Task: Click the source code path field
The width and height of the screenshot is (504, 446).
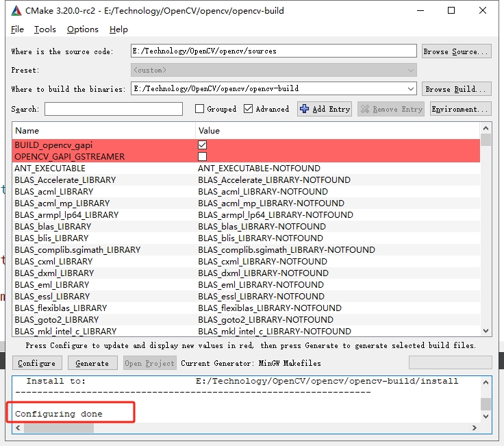Action: (274, 51)
